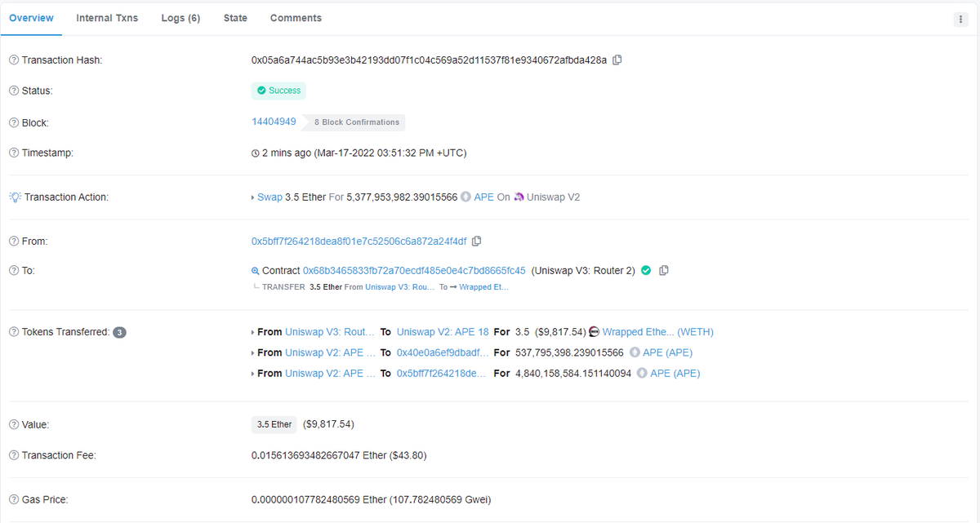Click help icon beside Status
The image size is (980, 523).
click(14, 91)
